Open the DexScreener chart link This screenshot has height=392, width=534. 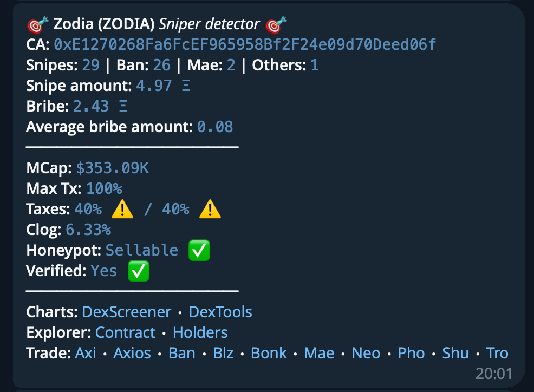(x=126, y=311)
